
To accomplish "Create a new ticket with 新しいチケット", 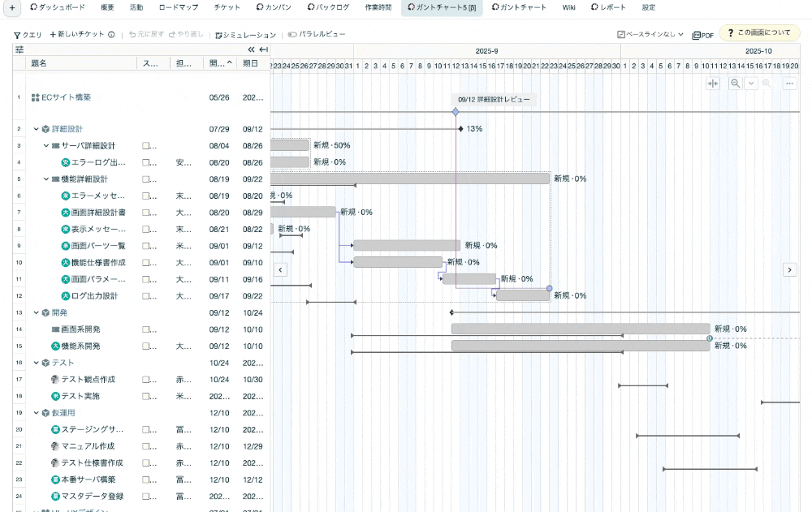I will (x=76, y=34).
